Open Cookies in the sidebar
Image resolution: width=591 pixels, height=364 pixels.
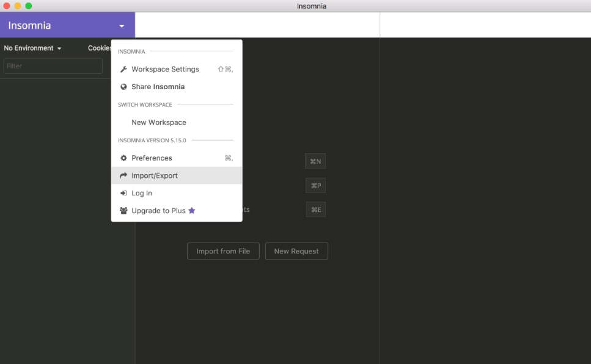[x=100, y=48]
